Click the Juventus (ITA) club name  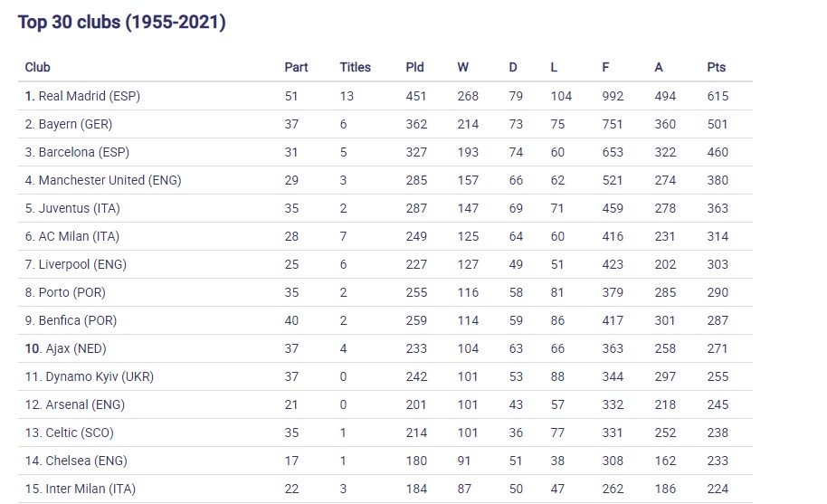click(79, 208)
